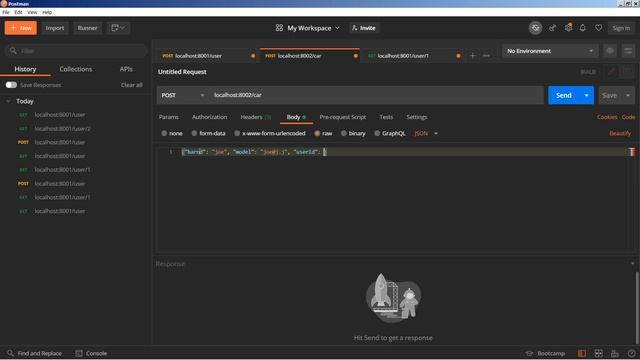Click the Runner button

point(87,28)
